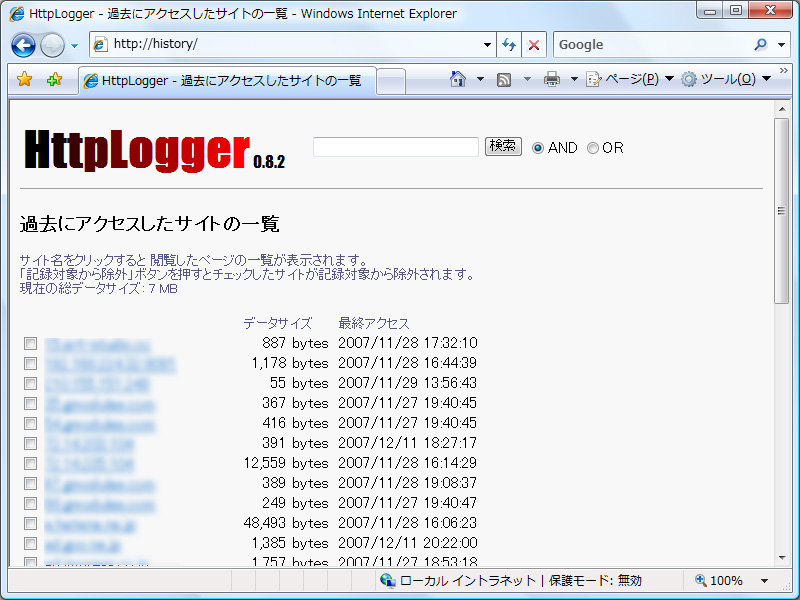This screenshot has height=600, width=800.
Task: Check the box for the 391 bytes row
Action: [x=31, y=443]
